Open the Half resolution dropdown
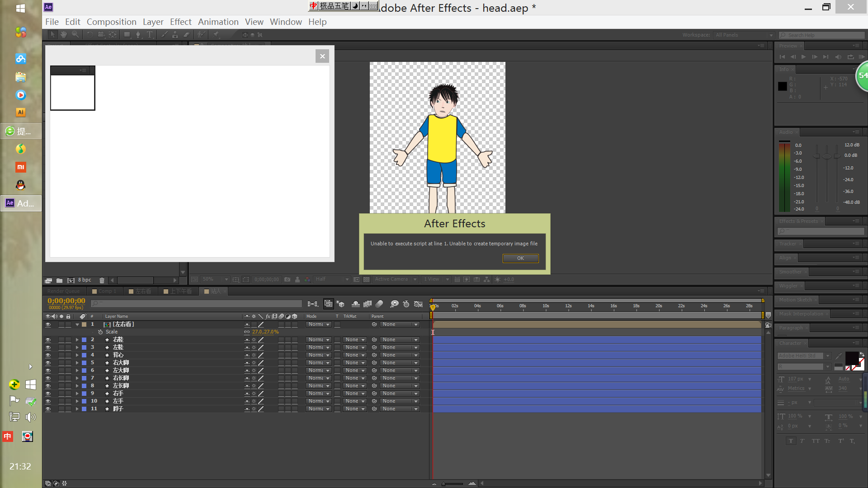 (x=332, y=280)
